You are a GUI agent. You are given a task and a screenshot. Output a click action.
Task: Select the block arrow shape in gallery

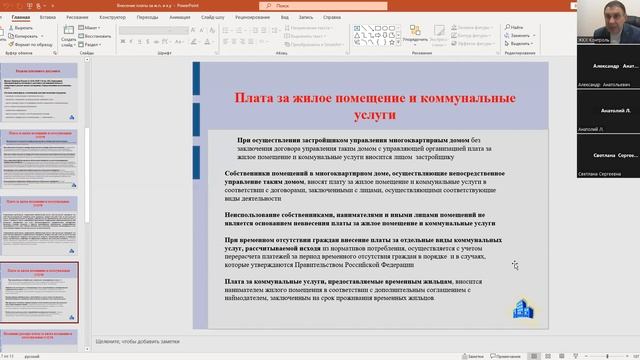click(378, 36)
